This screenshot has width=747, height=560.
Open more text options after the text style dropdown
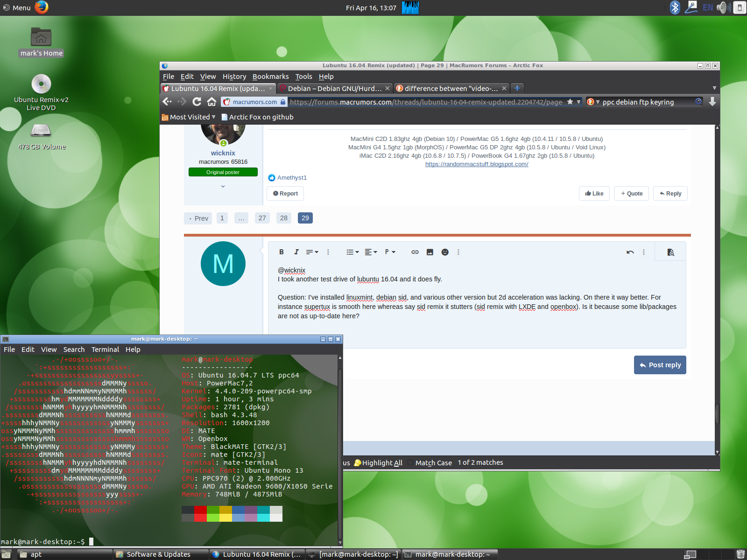coord(328,252)
